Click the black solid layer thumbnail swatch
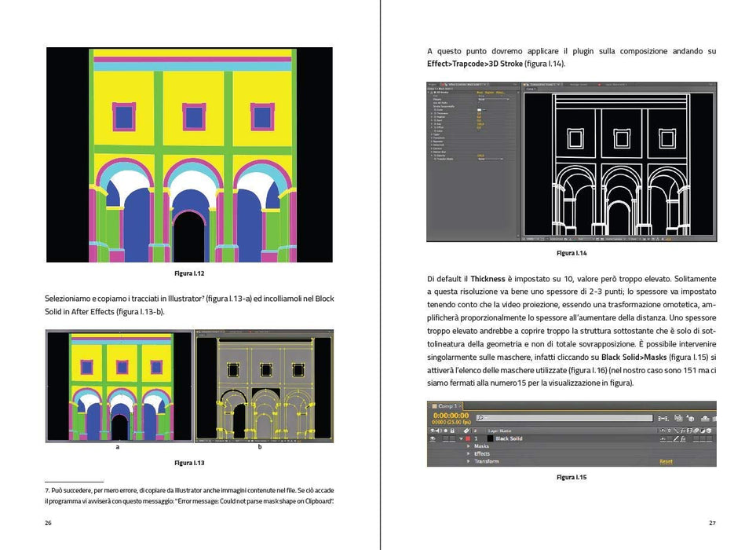Image resolution: width=756 pixels, height=550 pixels. click(x=490, y=438)
